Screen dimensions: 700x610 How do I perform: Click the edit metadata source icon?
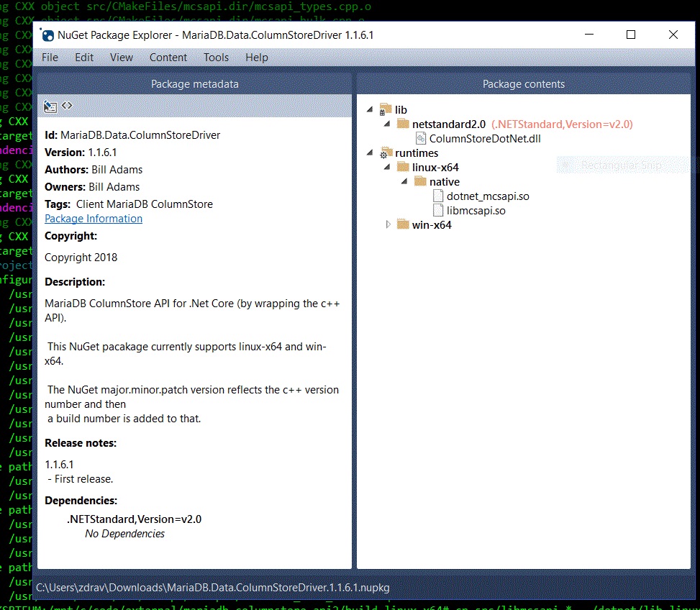pyautogui.click(x=67, y=106)
